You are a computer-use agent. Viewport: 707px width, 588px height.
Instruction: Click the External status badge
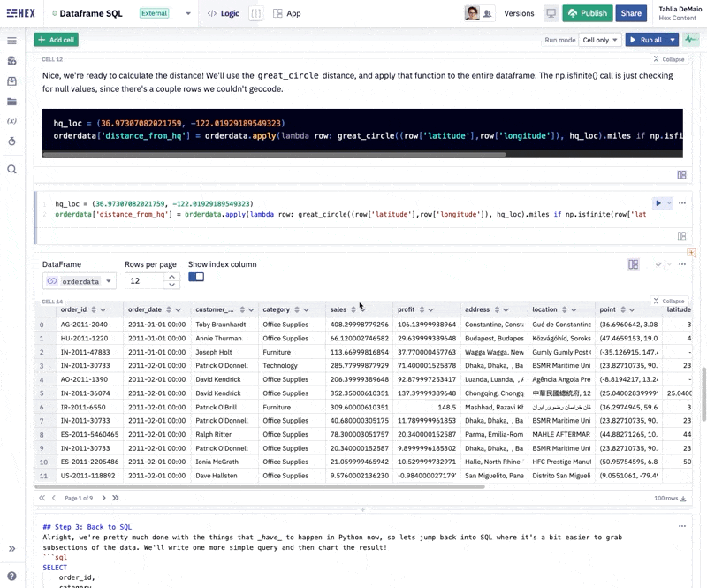tap(154, 13)
